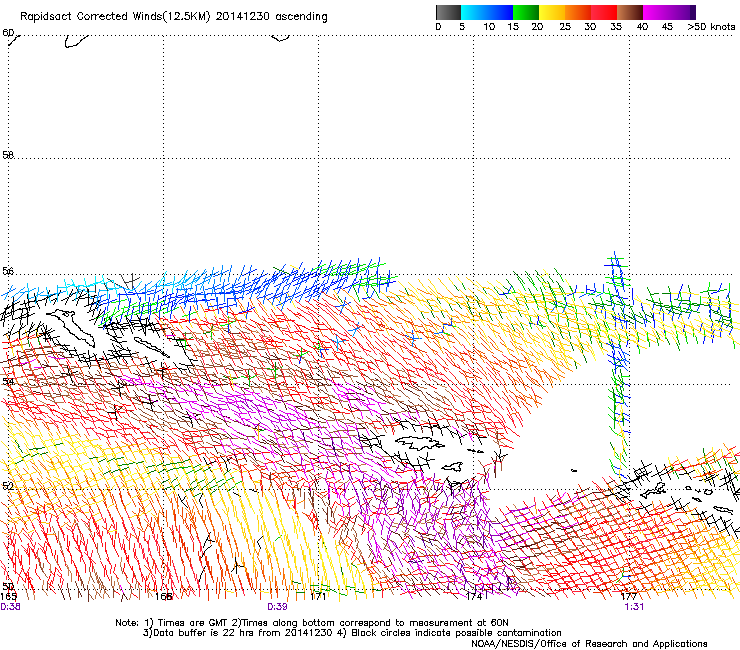The height and width of the screenshot is (650, 740).
Task: Click the purple time stamp 0:39
Action: click(277, 607)
